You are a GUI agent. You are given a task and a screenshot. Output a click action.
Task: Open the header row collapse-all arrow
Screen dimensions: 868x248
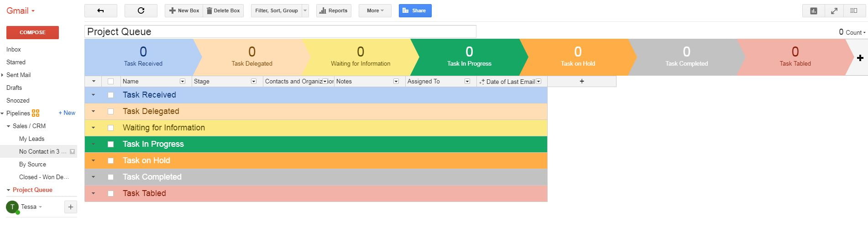94,81
